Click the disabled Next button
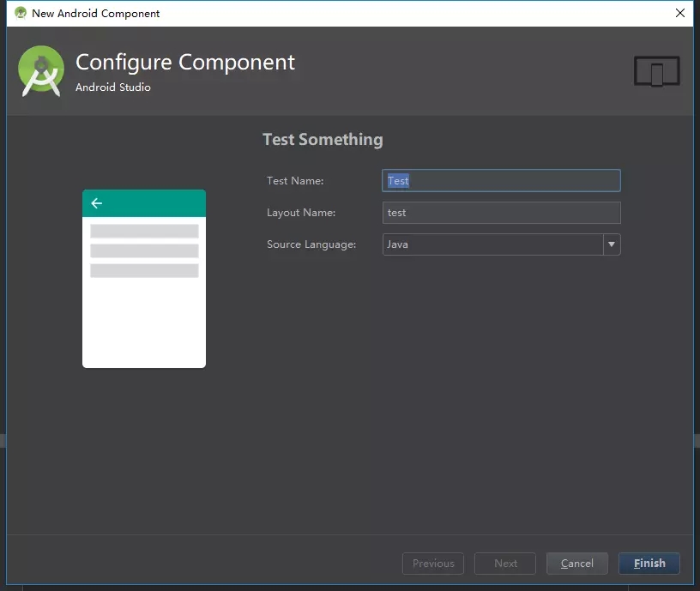The image size is (700, 591). (504, 564)
